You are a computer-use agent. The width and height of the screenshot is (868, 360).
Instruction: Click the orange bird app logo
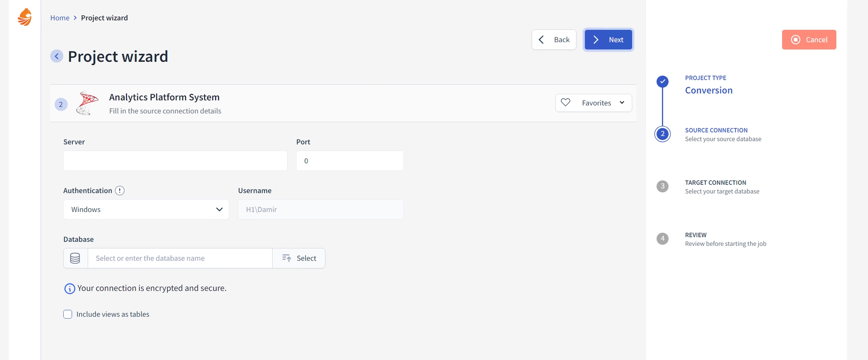(25, 17)
